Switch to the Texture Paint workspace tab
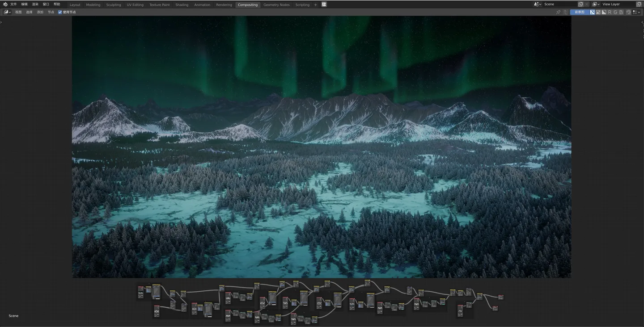 (x=160, y=4)
